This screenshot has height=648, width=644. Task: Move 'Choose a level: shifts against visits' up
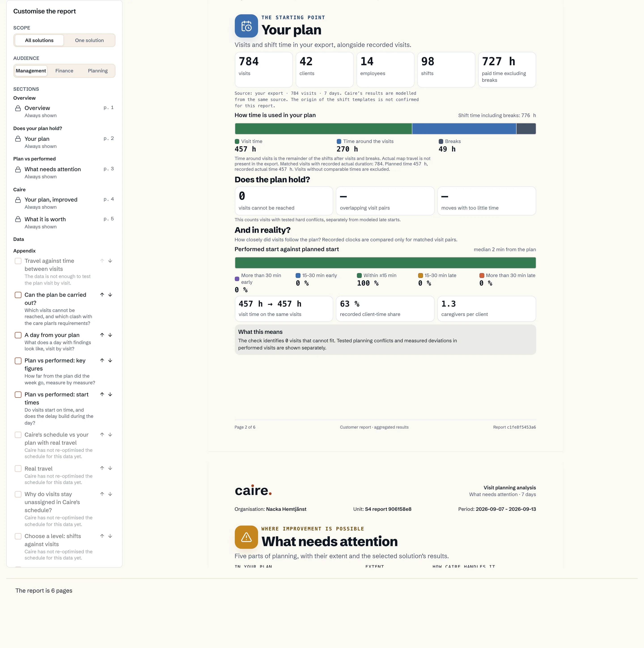coord(102,536)
